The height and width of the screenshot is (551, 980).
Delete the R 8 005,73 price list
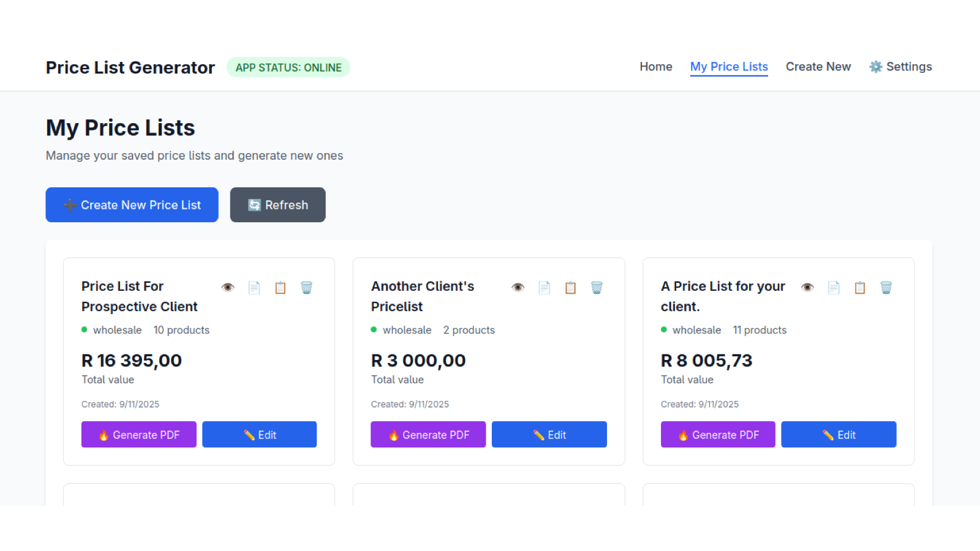click(x=886, y=288)
